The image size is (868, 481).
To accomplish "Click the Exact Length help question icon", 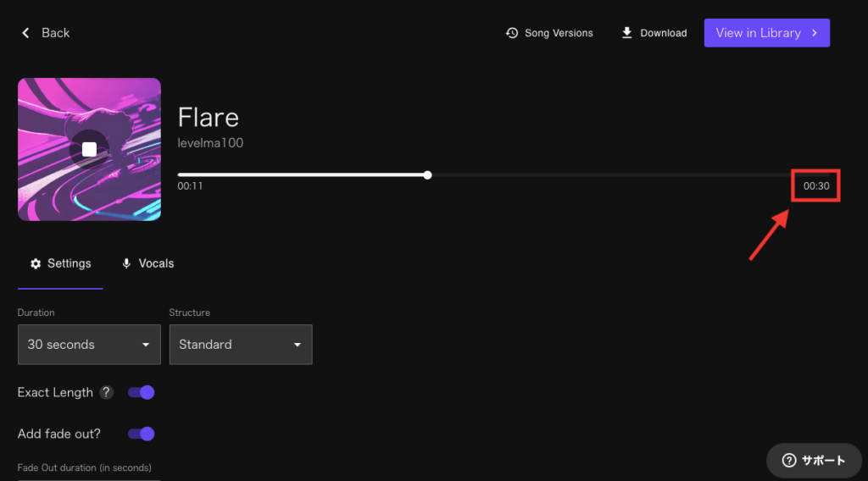I will [x=106, y=393].
